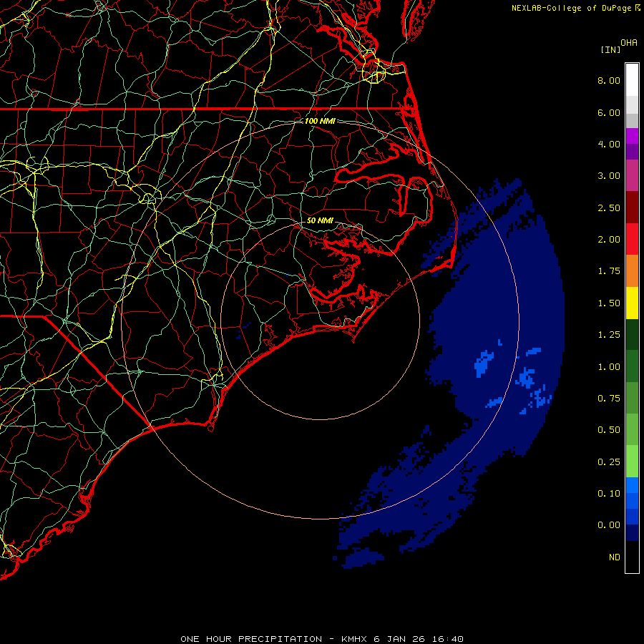Click the 0.10 legend value
Screen dimensions: 644x644
tap(609, 494)
